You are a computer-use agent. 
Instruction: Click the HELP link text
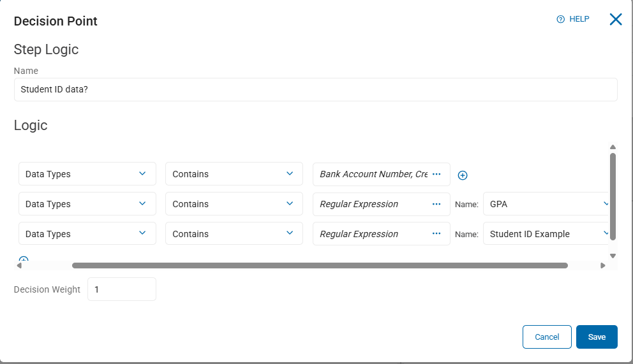[579, 19]
